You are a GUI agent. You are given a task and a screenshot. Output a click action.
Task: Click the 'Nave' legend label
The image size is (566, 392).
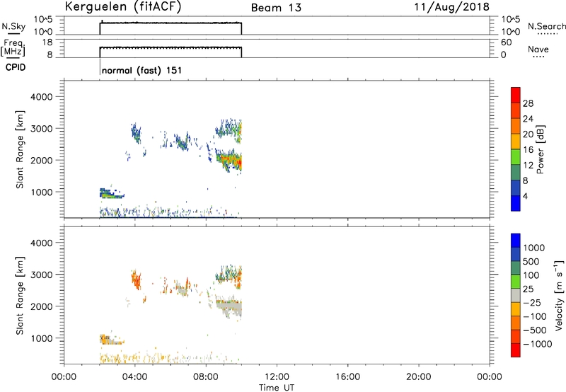click(x=538, y=49)
